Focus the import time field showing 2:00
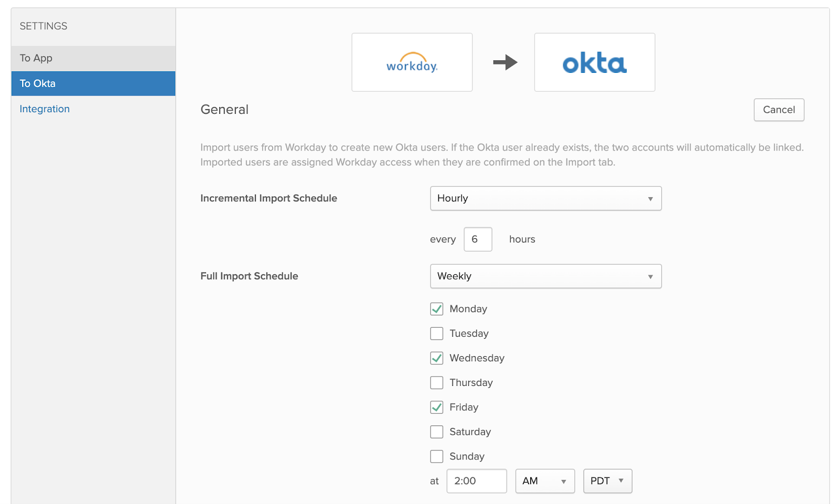Viewport: 839px width, 504px height. [x=476, y=481]
